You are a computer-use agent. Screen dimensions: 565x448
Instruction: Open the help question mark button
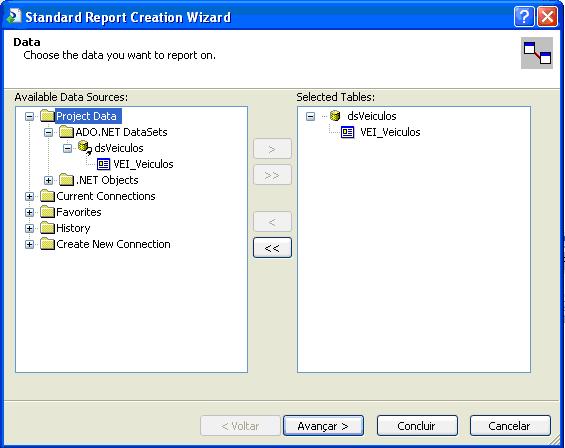coord(524,17)
